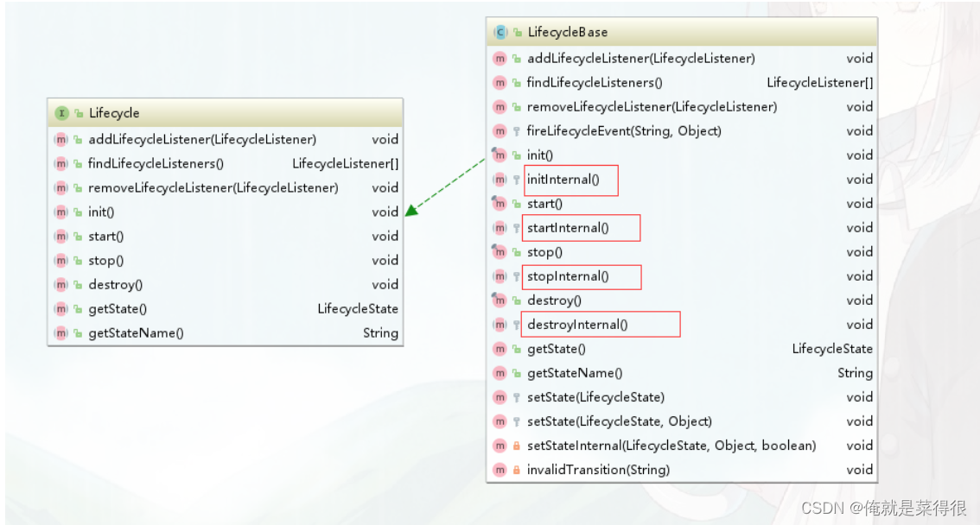
Task: Select init() method in LifecycleBase box
Action: pos(540,155)
